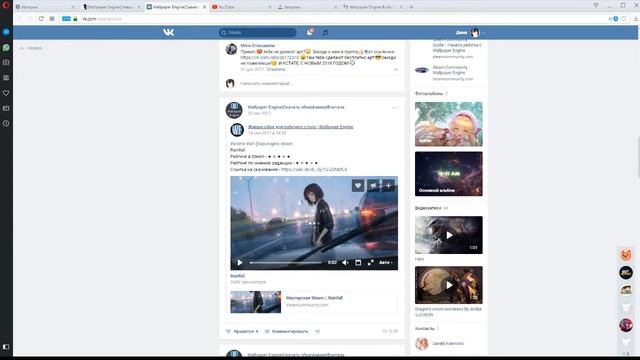Screen dimensions: 640x360
Task: Like the video with overlay heart icon
Action: (x=358, y=185)
